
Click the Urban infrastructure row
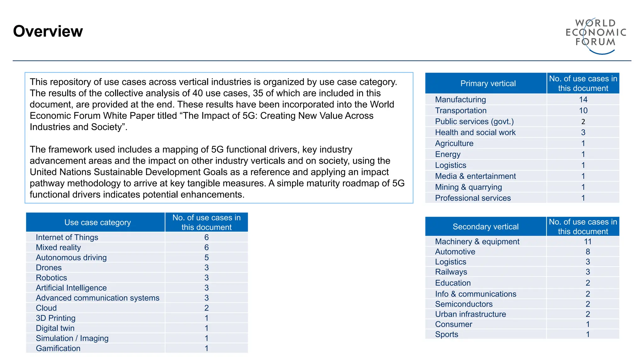coord(470,314)
